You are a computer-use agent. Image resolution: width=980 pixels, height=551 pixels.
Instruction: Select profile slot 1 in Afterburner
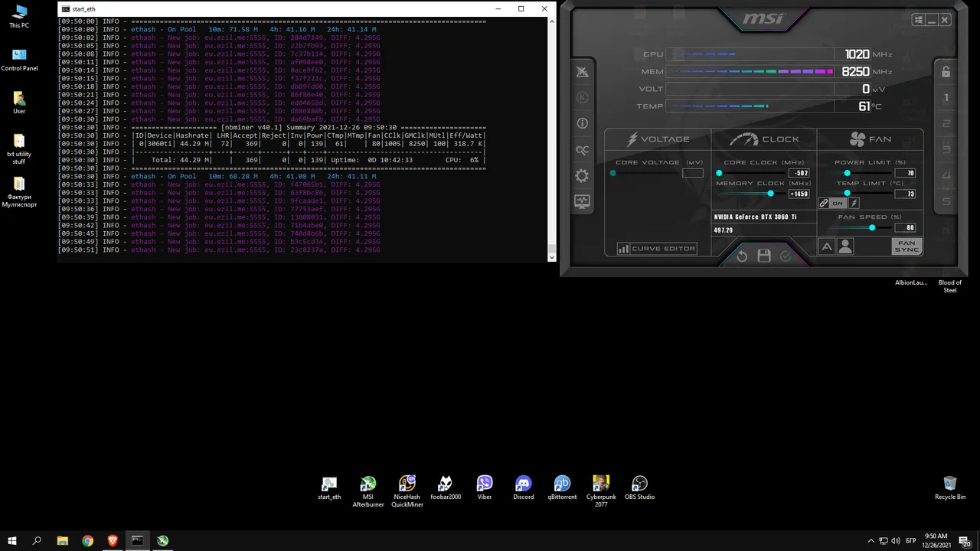point(946,98)
